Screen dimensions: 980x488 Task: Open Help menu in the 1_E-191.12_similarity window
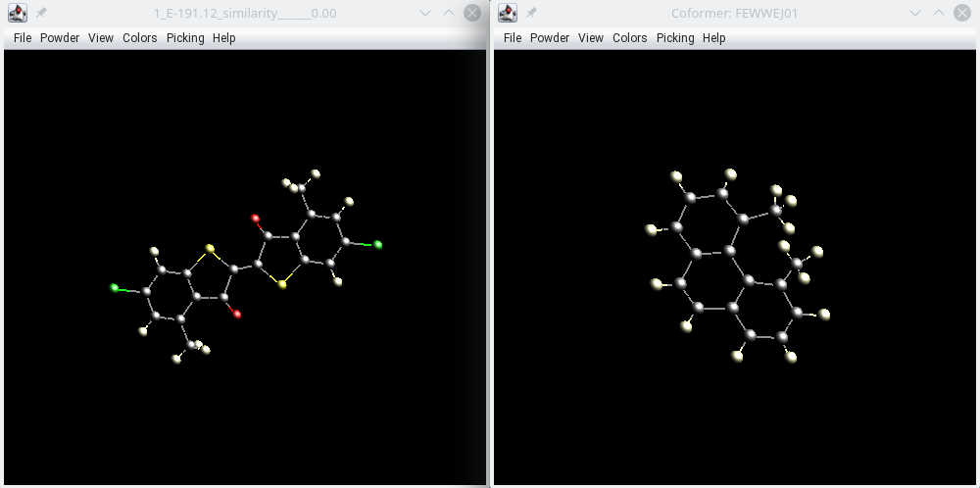coord(223,38)
